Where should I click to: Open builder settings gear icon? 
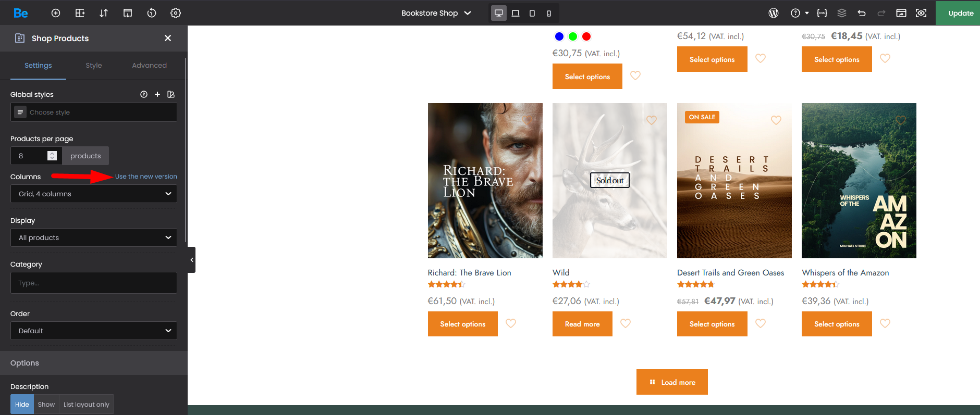[x=176, y=13]
